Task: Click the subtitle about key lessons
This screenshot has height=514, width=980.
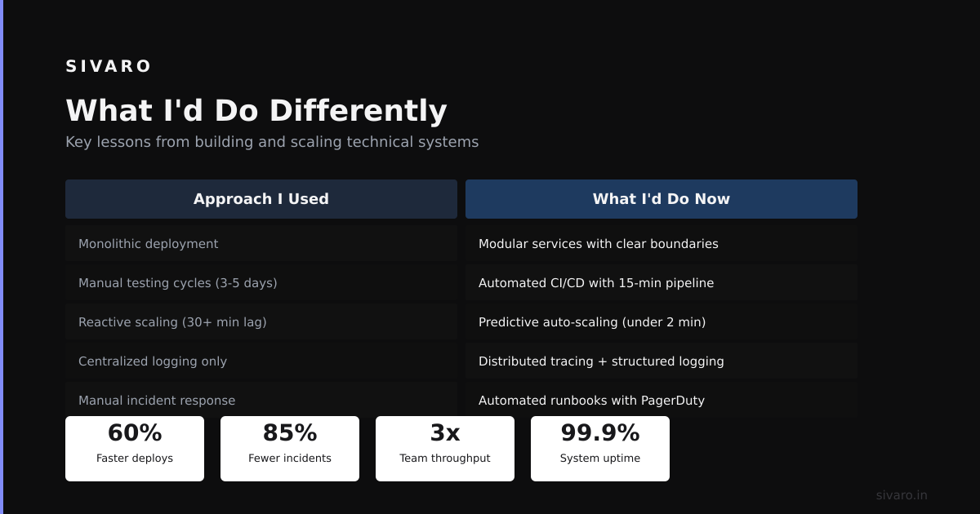Action: pos(272,142)
